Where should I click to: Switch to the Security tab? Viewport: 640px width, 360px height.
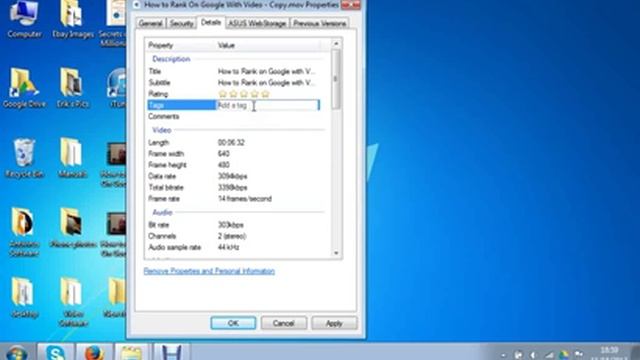(x=181, y=23)
